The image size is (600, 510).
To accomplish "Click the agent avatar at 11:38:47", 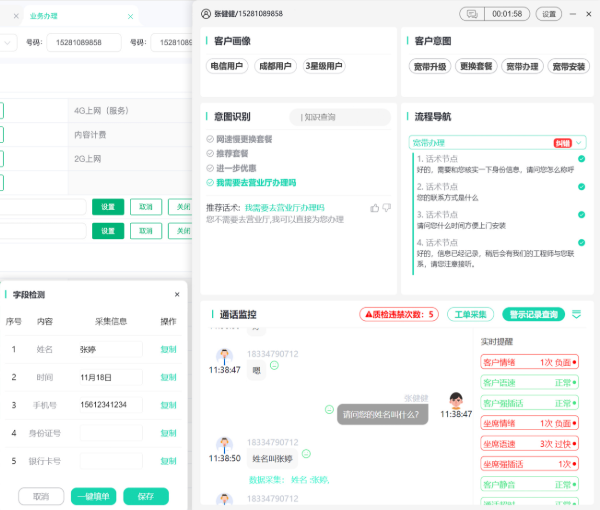I will [456, 399].
